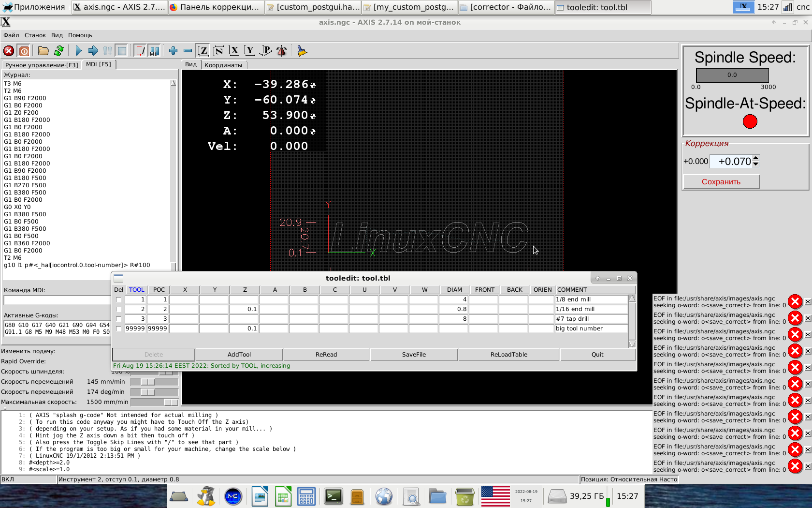Select the Вид preview tab
Viewport: 812px width, 508px height.
191,64
